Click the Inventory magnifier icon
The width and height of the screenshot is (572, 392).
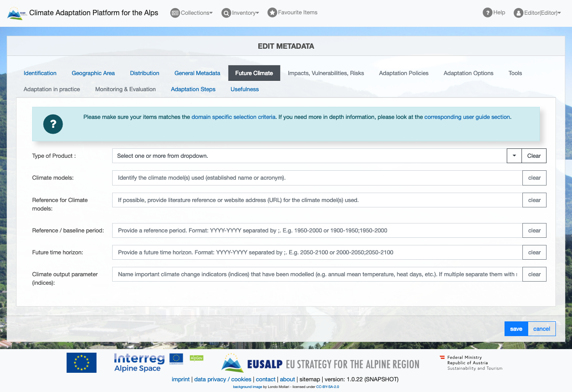(x=226, y=13)
